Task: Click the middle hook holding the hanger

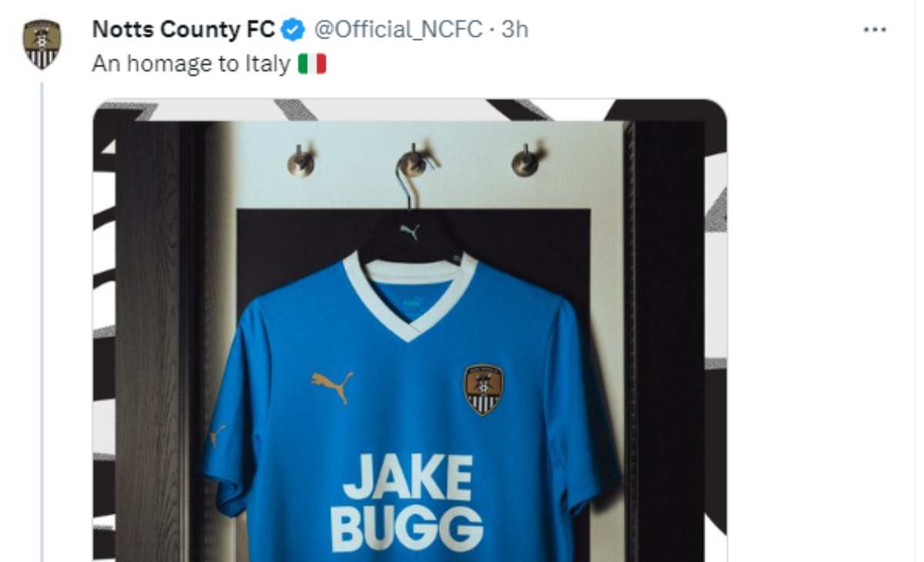Action: [413, 161]
